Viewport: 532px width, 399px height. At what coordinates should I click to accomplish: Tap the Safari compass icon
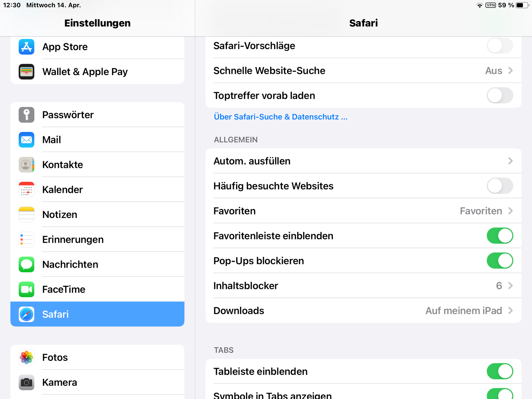[x=26, y=314]
